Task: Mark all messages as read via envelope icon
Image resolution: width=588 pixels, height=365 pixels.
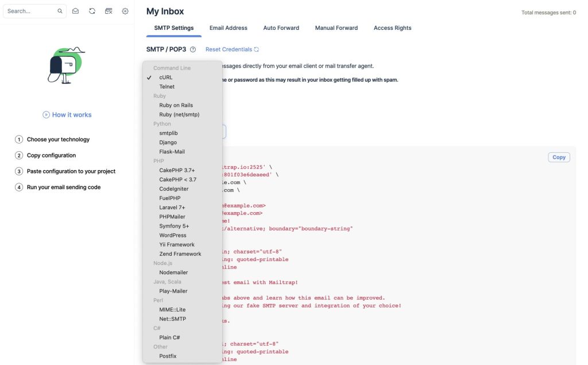Action: 76,11
